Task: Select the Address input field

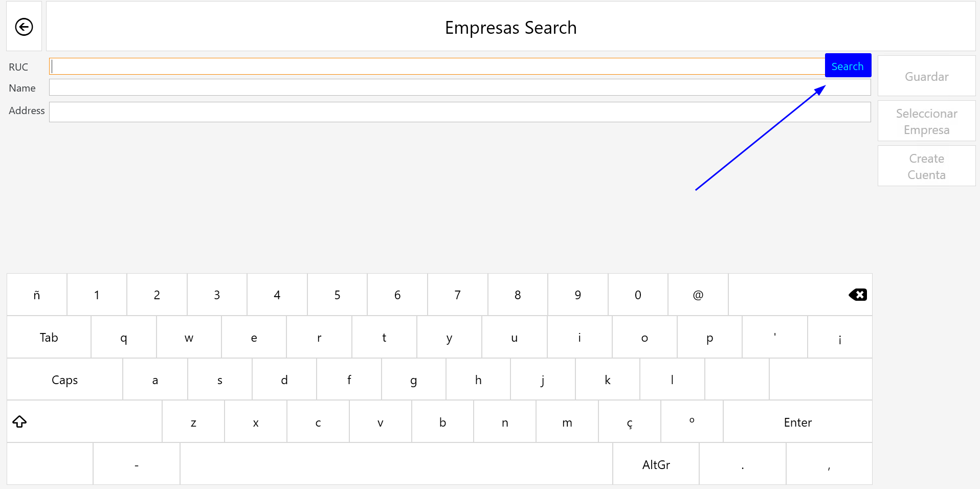Action: pyautogui.click(x=459, y=112)
